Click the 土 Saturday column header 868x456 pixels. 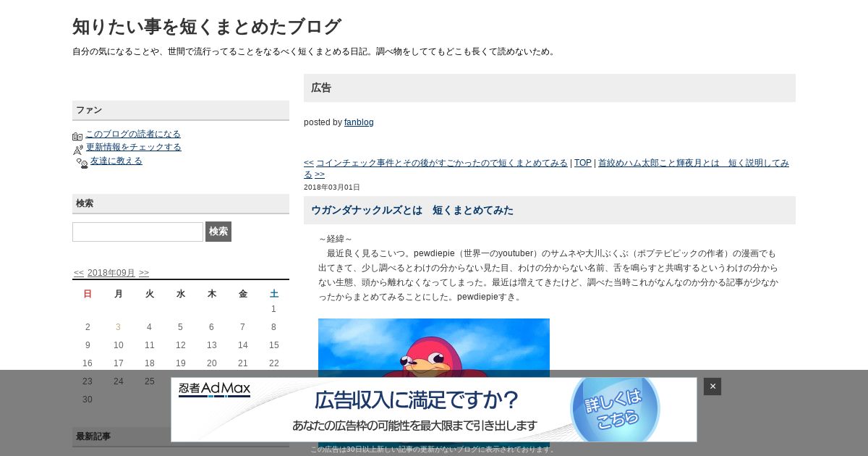tap(274, 294)
